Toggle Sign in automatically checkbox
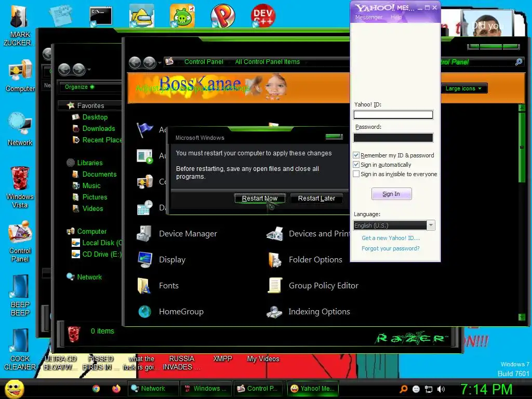 356,165
